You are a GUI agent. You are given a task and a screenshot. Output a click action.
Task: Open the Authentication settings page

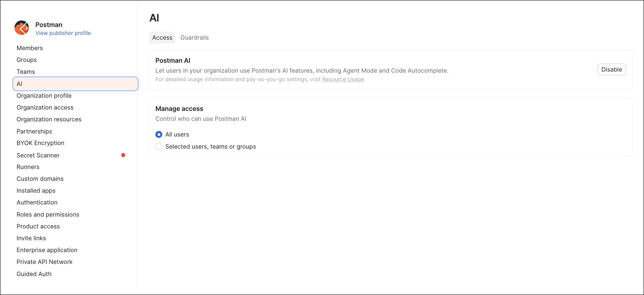coord(37,203)
